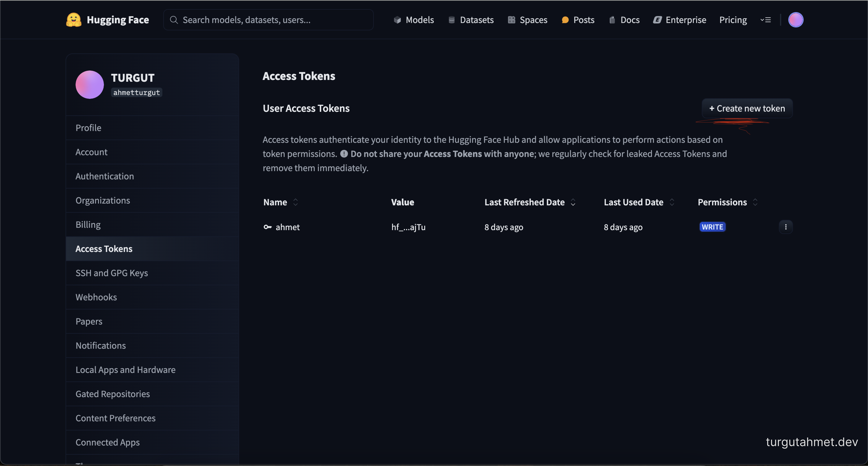The image size is (868, 466).
Task: Select Access Tokens in the sidebar
Action: pyautogui.click(x=152, y=249)
